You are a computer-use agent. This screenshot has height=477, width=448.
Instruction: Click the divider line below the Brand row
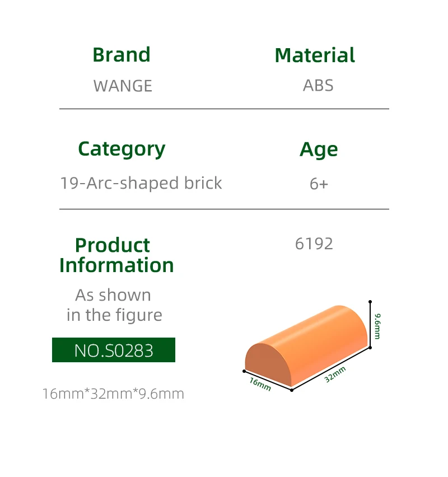(224, 109)
